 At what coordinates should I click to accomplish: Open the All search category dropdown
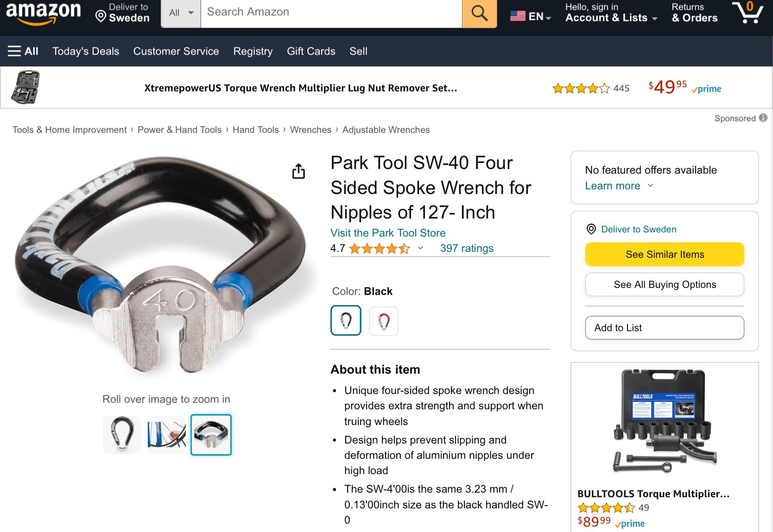coord(181,13)
